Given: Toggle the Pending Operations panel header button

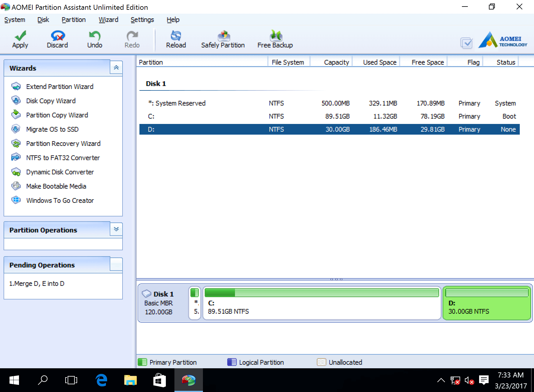Looking at the screenshot, I should (x=116, y=264).
